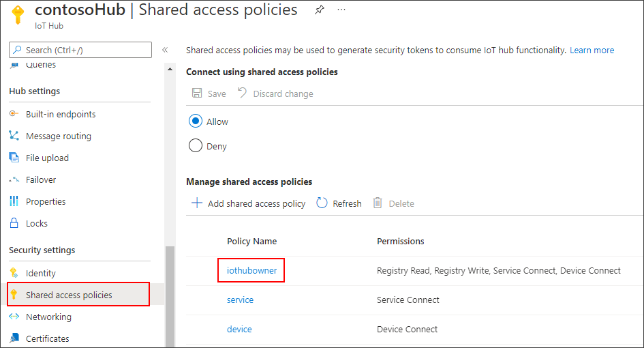Go to Message routing settings
Viewport: 644px width, 348px height.
(58, 136)
